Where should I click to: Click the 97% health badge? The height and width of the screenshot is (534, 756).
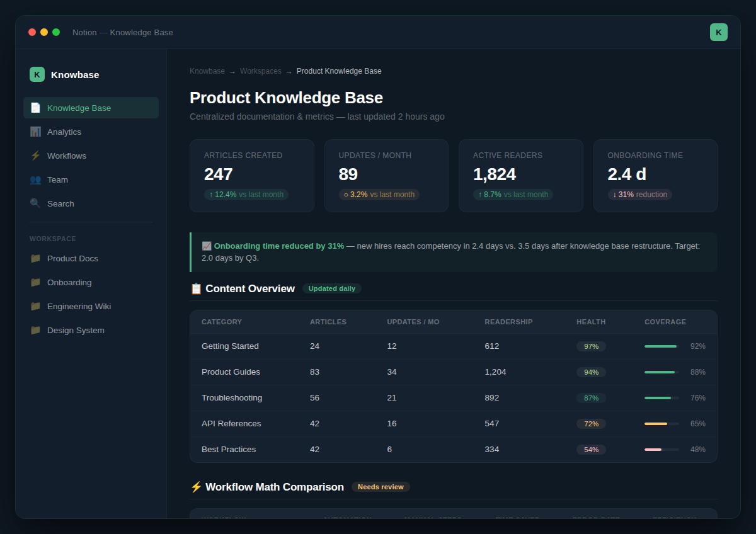tap(591, 346)
